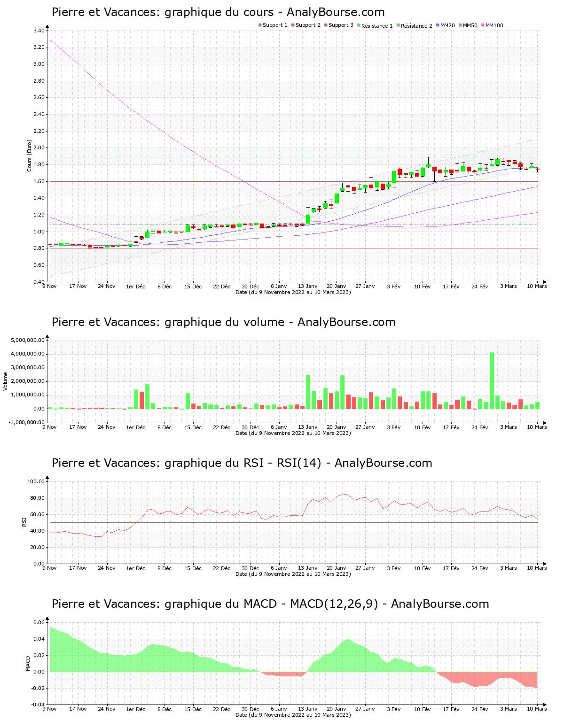Click the MM20 legend color square
This screenshot has height=728, width=564.
(438, 25)
